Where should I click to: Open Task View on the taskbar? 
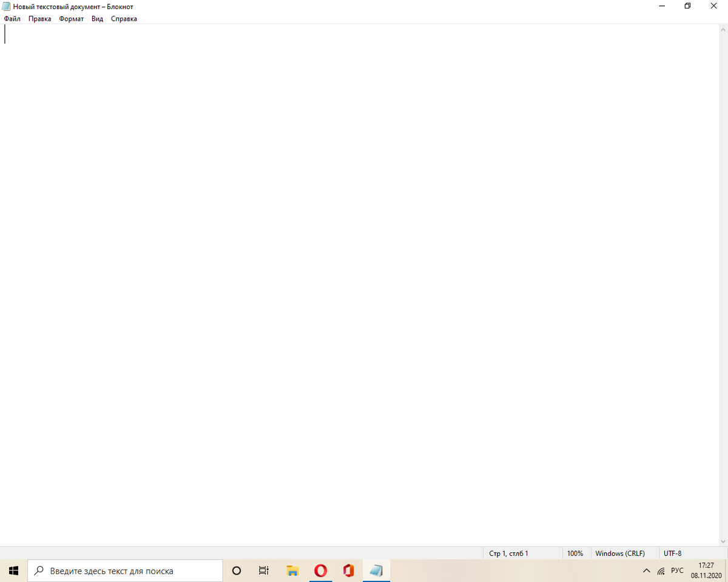[x=264, y=570]
